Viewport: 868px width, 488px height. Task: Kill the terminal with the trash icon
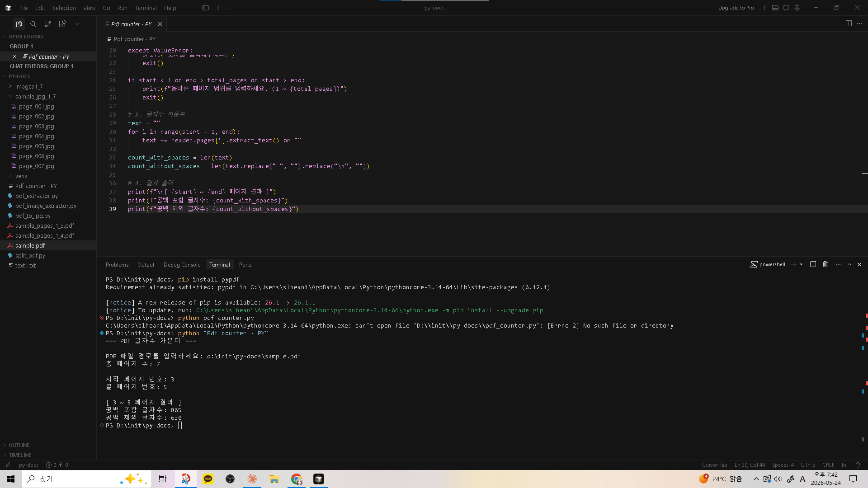[x=825, y=264]
